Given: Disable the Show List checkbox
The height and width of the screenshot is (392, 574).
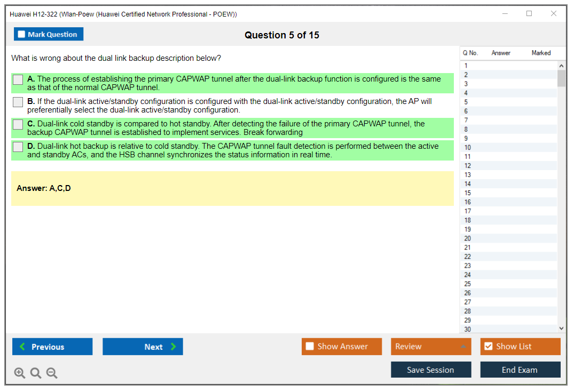Looking at the screenshot, I should coord(488,347).
